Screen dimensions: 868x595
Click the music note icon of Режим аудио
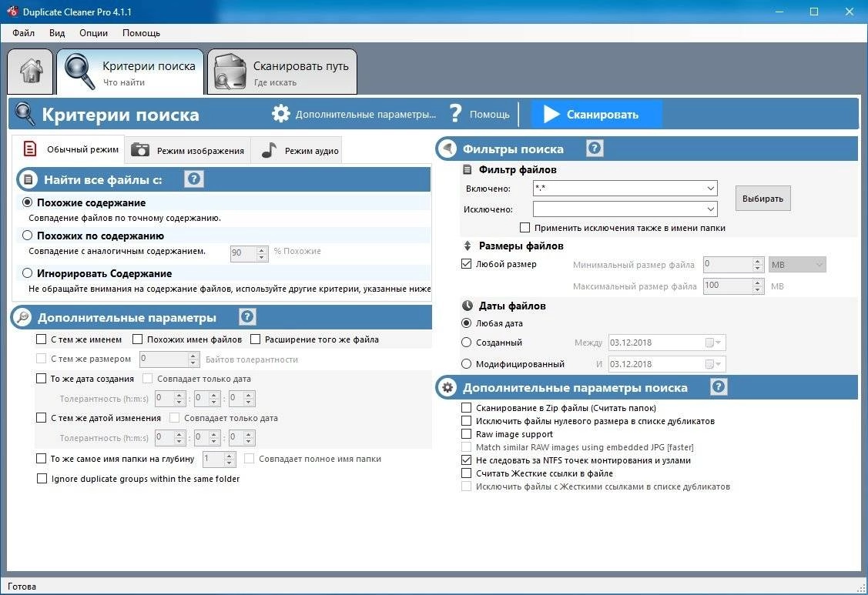[269, 150]
